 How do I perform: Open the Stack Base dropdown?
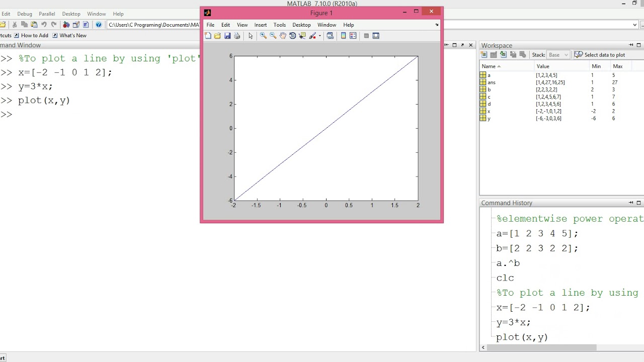[x=558, y=55]
